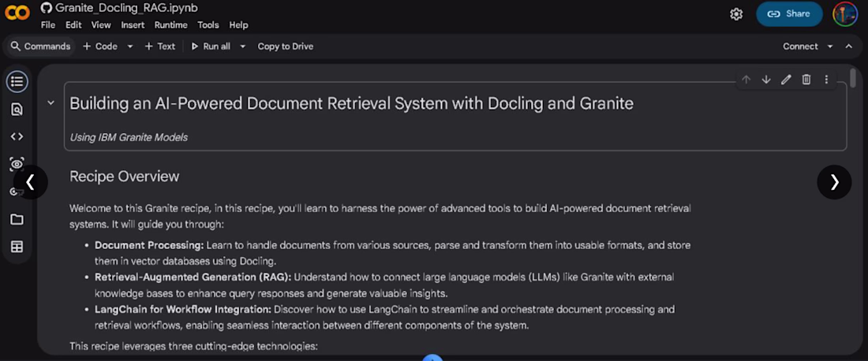Open the Data table sidebar icon
Viewport: 868px width, 361px height.
point(17,247)
